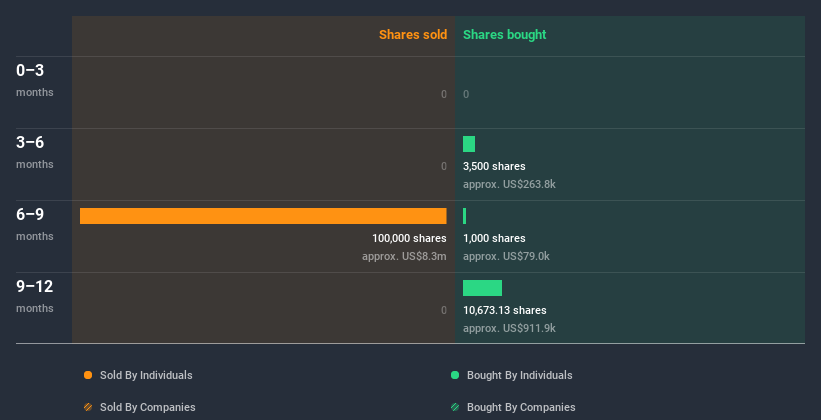821x420 pixels.
Task: Click the 100,000 shares value
Action: [409, 238]
